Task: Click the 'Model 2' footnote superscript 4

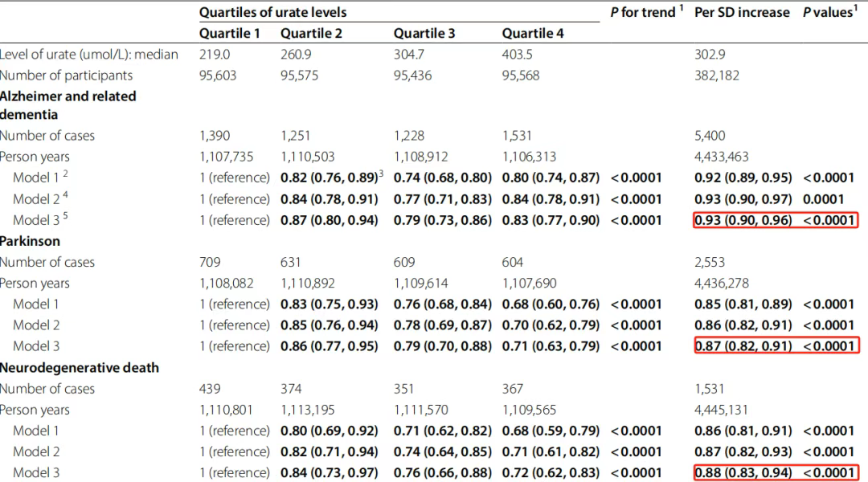Action: (65, 194)
